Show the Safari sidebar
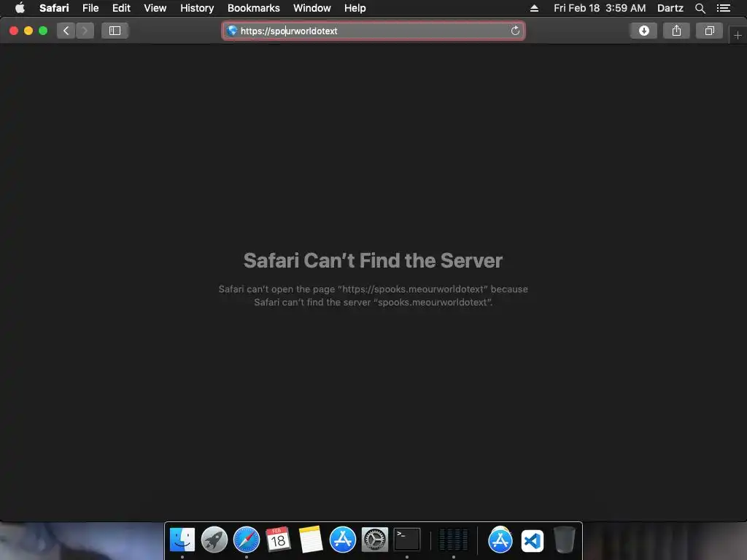Screen dimensions: 747x560 click(x=115, y=31)
